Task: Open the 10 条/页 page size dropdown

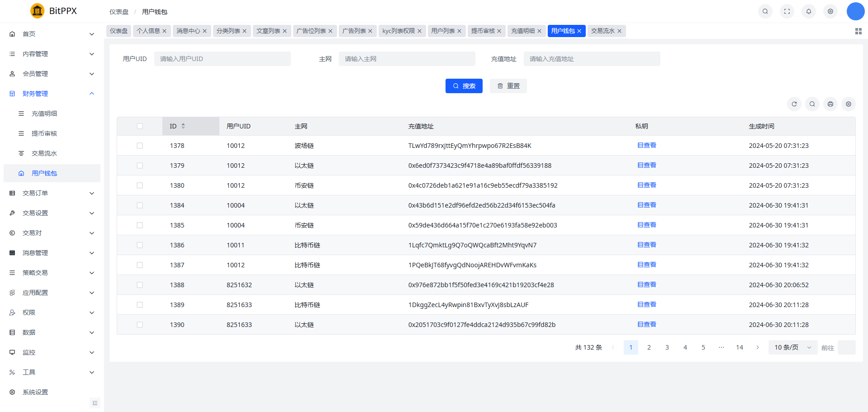Action: point(792,347)
